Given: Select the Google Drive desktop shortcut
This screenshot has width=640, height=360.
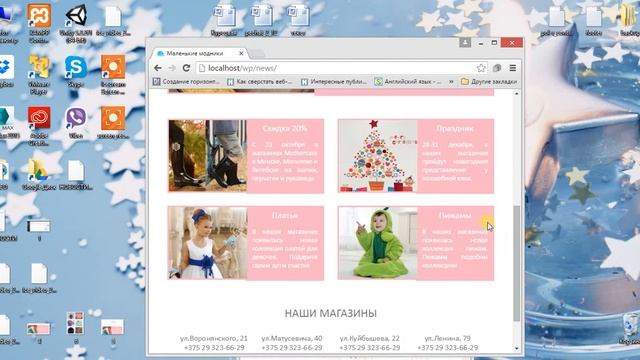Looking at the screenshot, I should pyautogui.click(x=38, y=174).
